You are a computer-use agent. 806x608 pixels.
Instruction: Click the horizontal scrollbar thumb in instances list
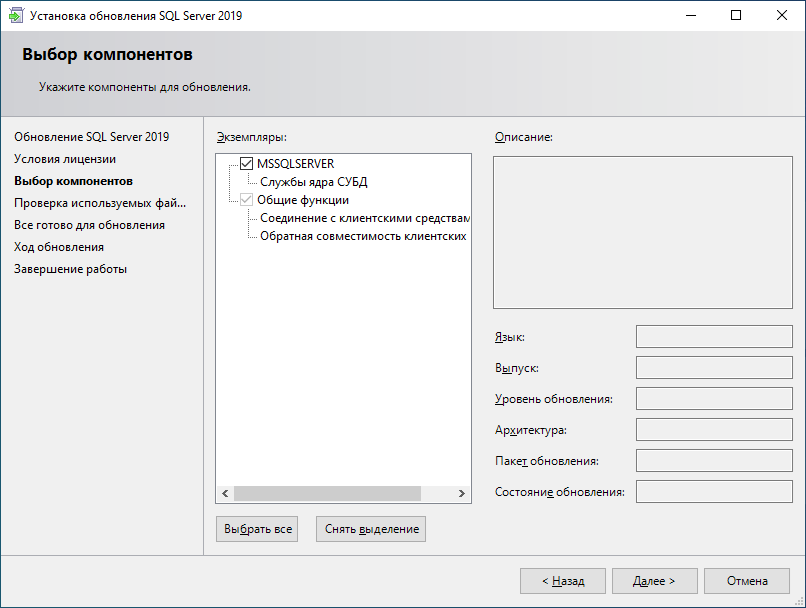click(x=327, y=493)
